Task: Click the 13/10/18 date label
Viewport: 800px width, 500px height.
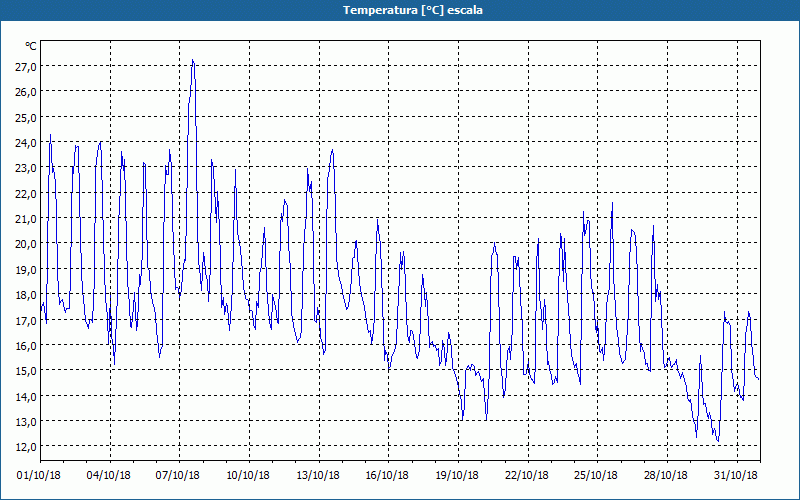Action: click(318, 476)
